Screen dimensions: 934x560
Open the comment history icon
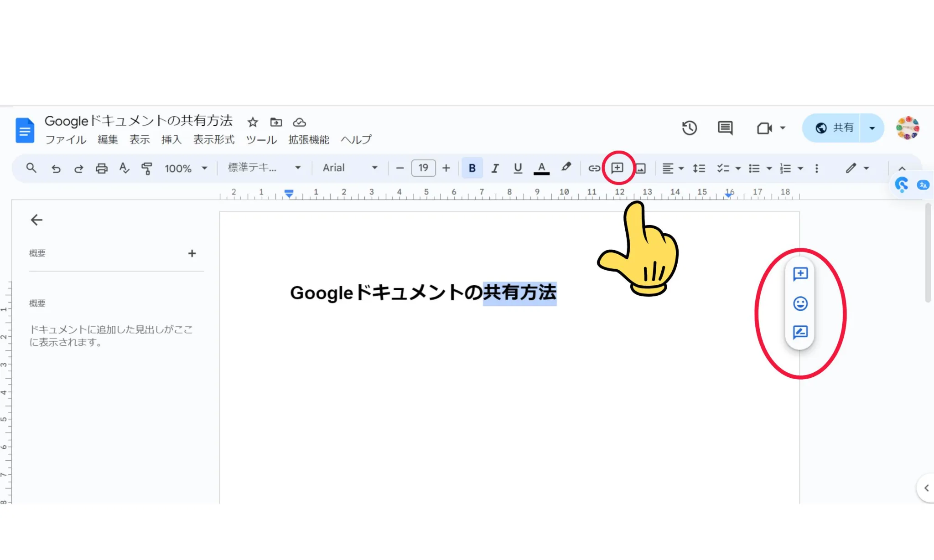pos(725,128)
